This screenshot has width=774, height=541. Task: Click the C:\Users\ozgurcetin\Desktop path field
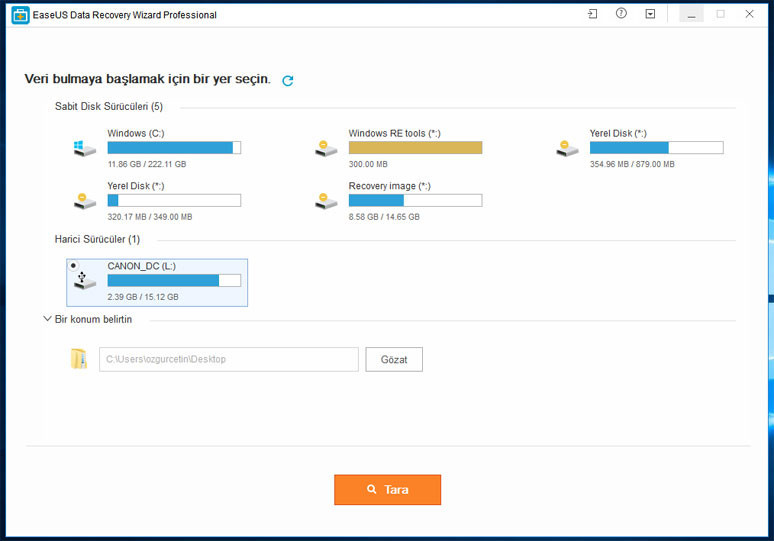229,359
